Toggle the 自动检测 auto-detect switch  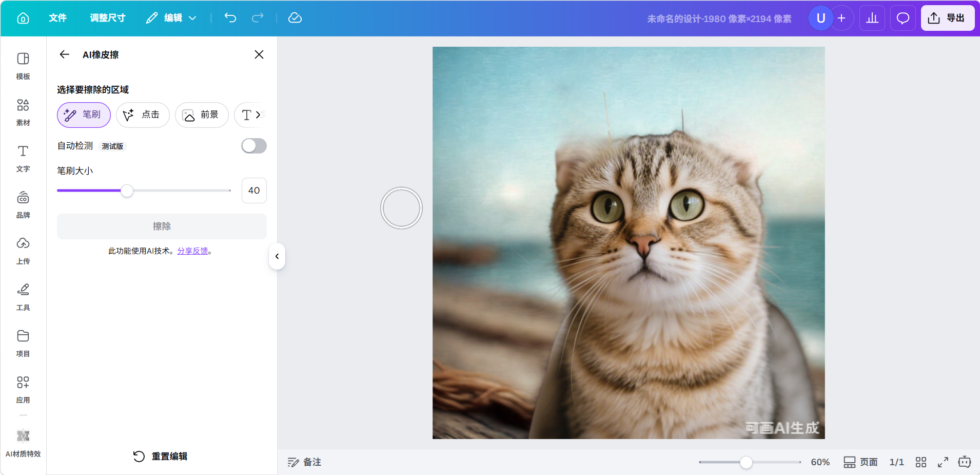point(254,146)
